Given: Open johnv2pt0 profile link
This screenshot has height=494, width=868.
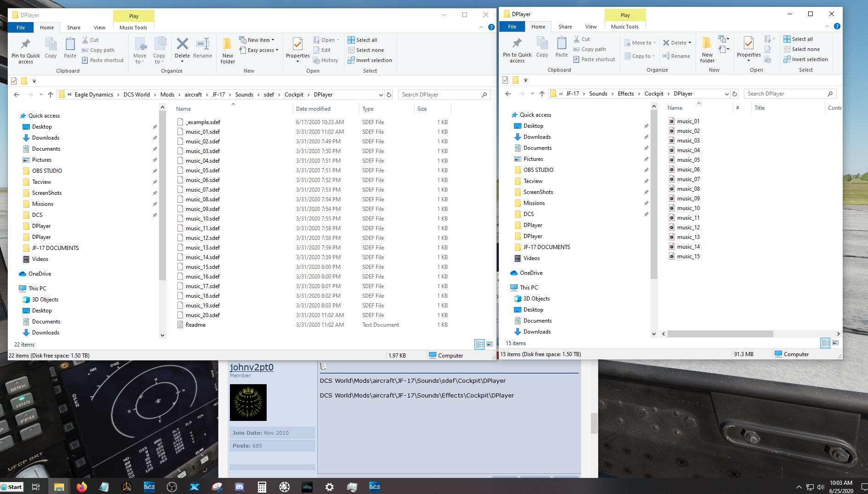Looking at the screenshot, I should coord(251,367).
